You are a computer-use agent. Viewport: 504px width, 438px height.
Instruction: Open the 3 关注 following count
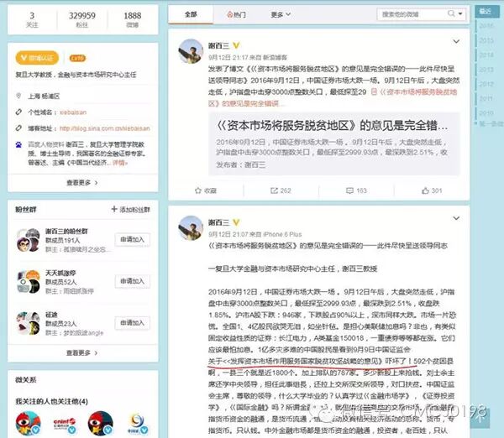(x=32, y=19)
